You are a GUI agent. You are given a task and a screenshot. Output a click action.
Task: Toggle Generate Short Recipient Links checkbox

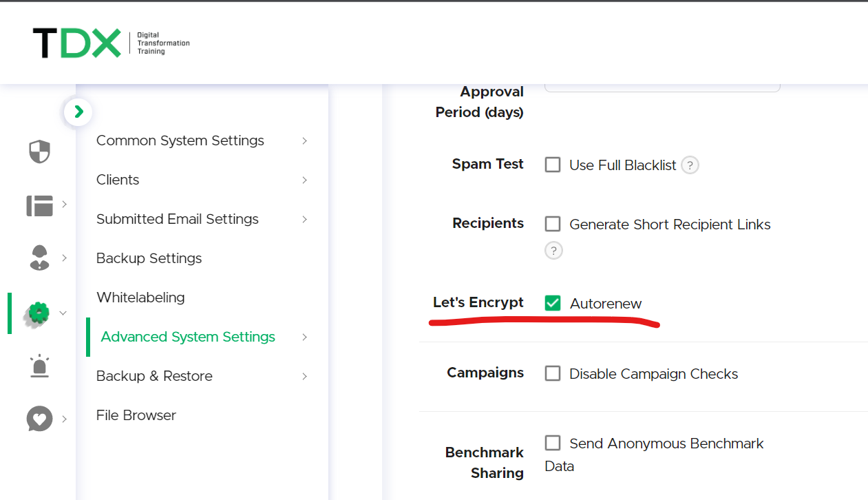553,224
